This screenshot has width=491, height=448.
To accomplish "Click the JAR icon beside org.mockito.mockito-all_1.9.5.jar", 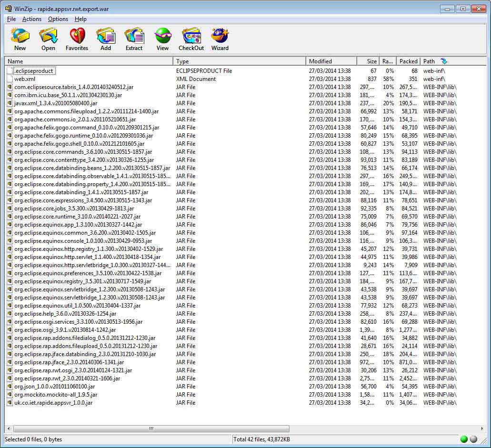I will click(x=10, y=395).
